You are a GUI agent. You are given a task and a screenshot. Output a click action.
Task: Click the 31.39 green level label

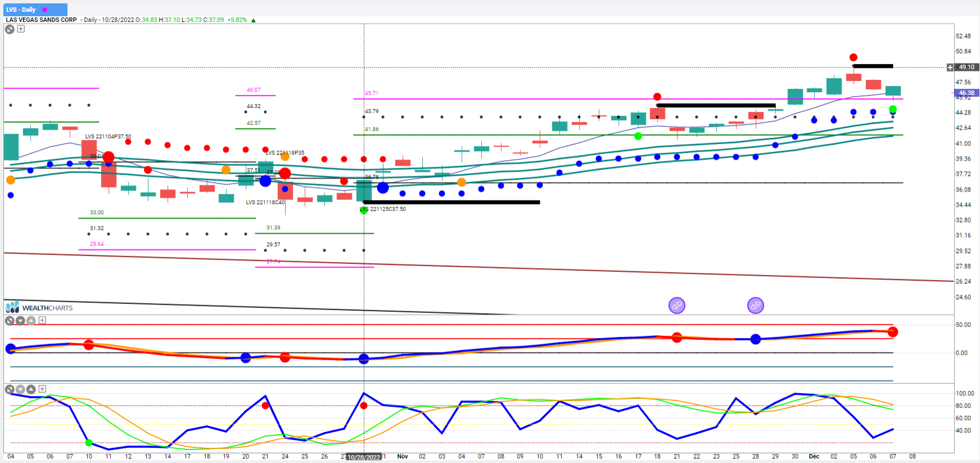click(x=273, y=228)
